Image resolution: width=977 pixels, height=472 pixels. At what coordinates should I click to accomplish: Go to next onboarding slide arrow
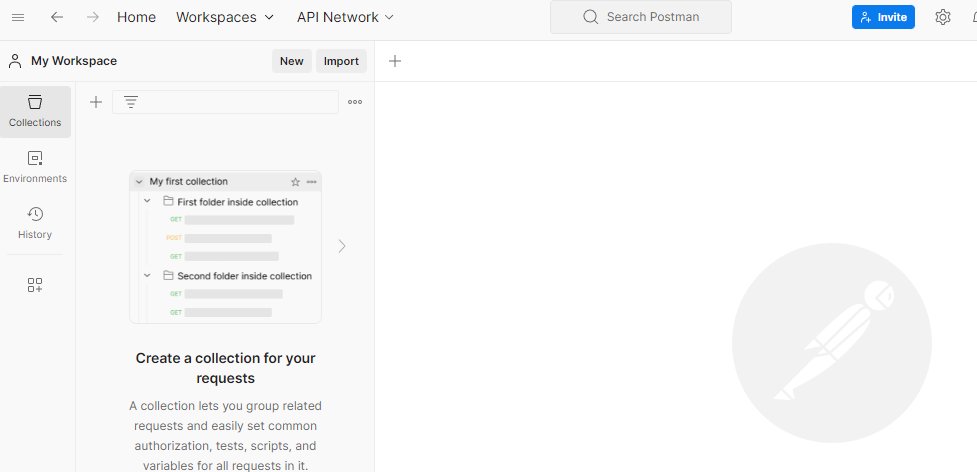pyautogui.click(x=341, y=246)
